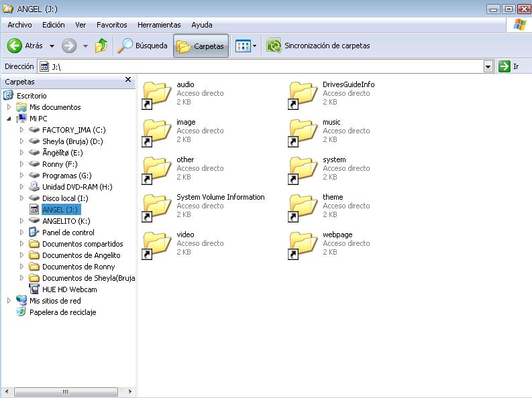Select Documentos de Sheyla(Bruja folder
The height and width of the screenshot is (398, 532).
click(x=89, y=279)
